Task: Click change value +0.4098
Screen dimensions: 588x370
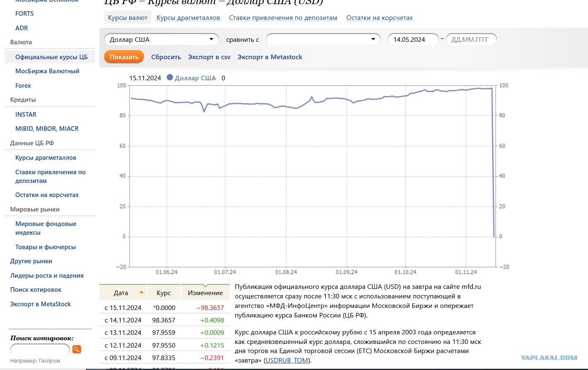Action: point(212,320)
